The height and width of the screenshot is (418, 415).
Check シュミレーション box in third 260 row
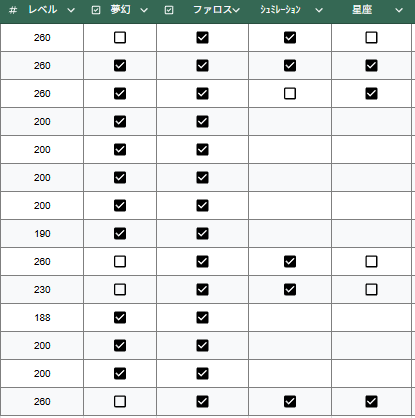[x=290, y=94]
